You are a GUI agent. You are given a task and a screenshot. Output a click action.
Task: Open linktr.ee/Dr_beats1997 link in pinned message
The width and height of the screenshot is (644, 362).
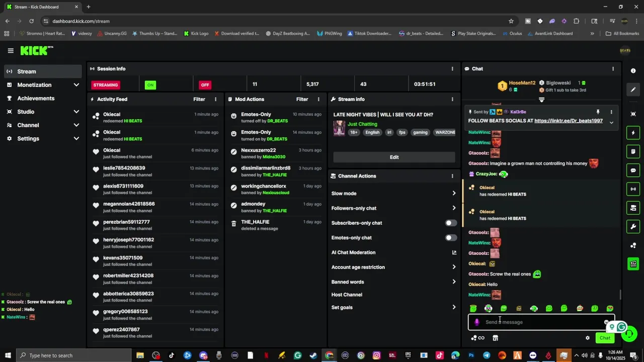(x=569, y=121)
